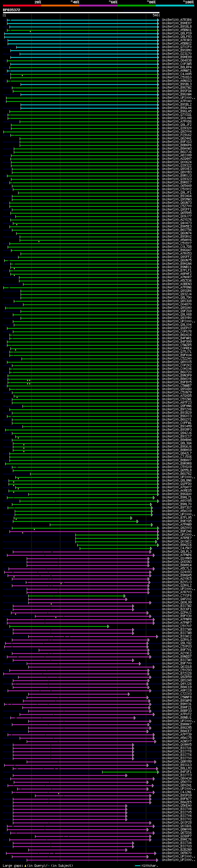Open hit UniRef100_A5BNX1
This screenshot has width=197, height=868.
tap(177, 30)
